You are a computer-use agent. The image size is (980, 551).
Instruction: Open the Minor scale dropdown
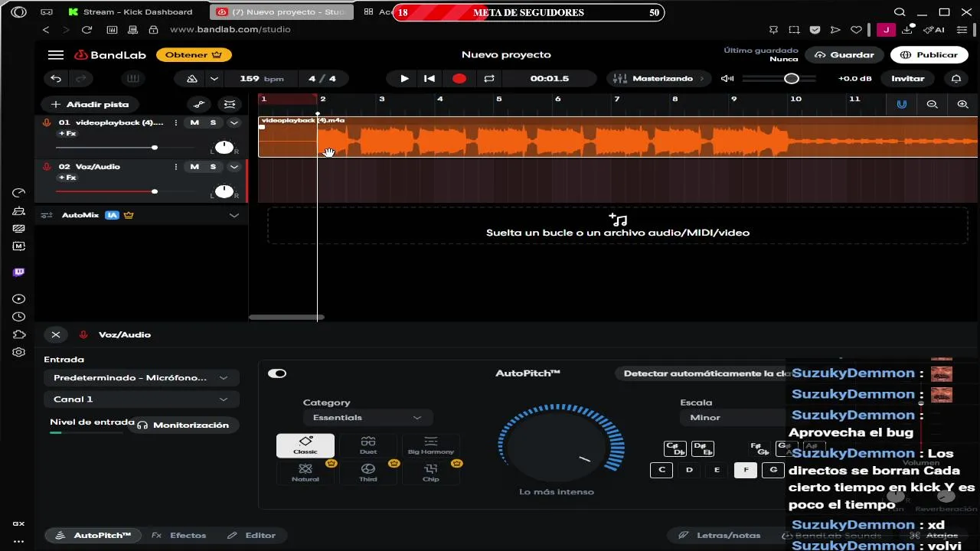point(733,418)
